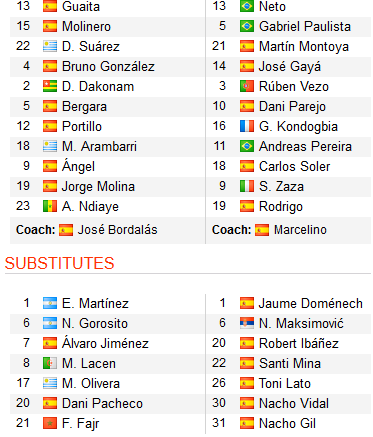Open player Andreas Pereira
Image resolution: width=373 pixels, height=437 pixels.
[305, 146]
